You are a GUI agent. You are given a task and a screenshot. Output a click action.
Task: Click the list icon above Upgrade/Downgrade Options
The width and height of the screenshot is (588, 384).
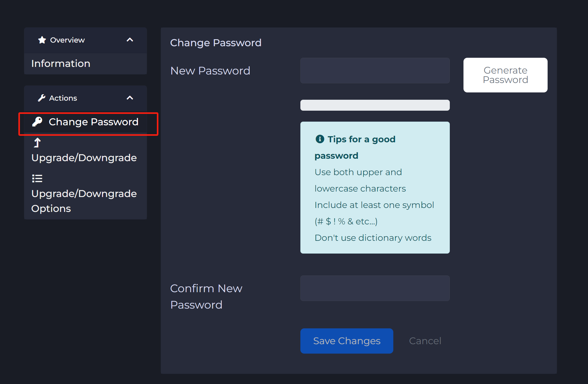pos(37,178)
